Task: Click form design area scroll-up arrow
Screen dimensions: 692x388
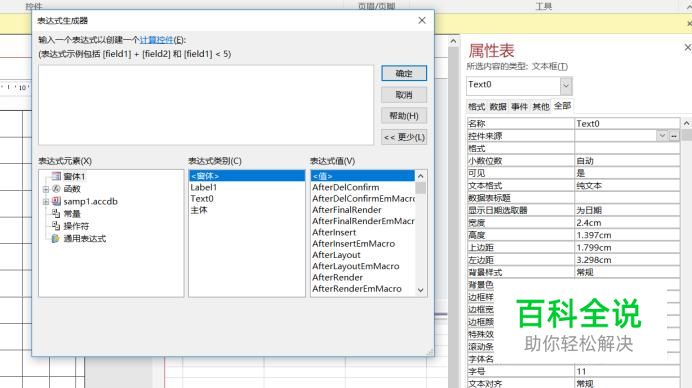Action: click(453, 41)
